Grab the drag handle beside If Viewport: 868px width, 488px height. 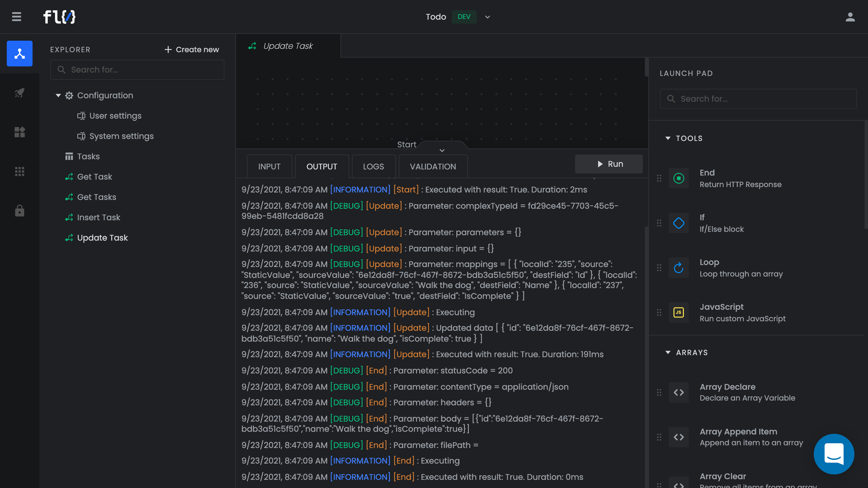[x=659, y=223]
